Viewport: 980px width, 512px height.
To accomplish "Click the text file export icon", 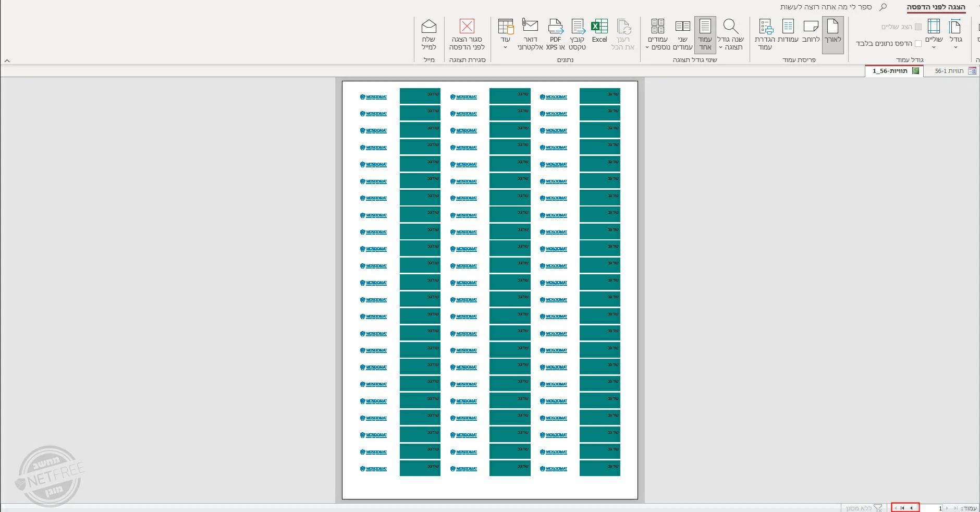I will (577, 34).
